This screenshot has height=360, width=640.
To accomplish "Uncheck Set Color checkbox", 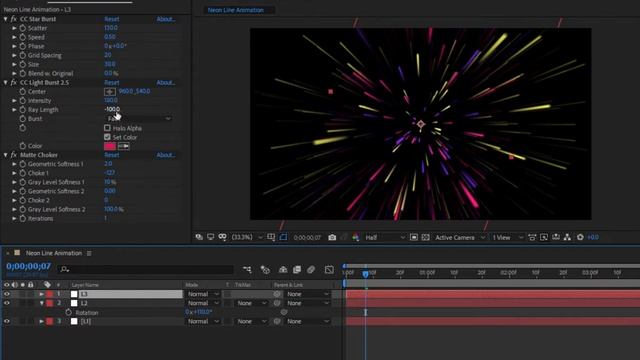I will [107, 137].
